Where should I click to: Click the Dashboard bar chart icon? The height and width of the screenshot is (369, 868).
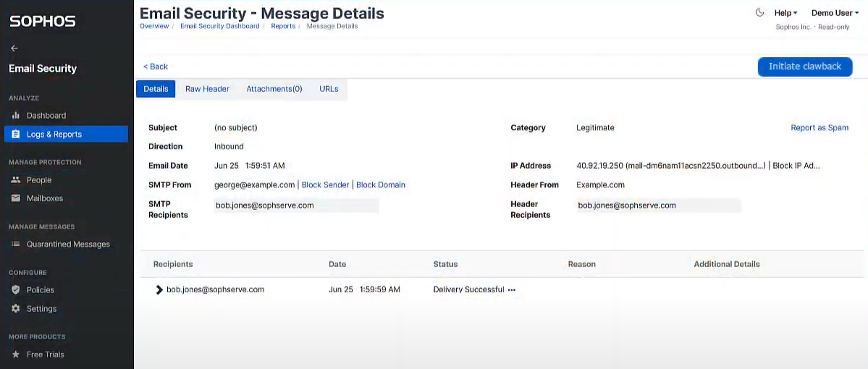click(x=15, y=116)
